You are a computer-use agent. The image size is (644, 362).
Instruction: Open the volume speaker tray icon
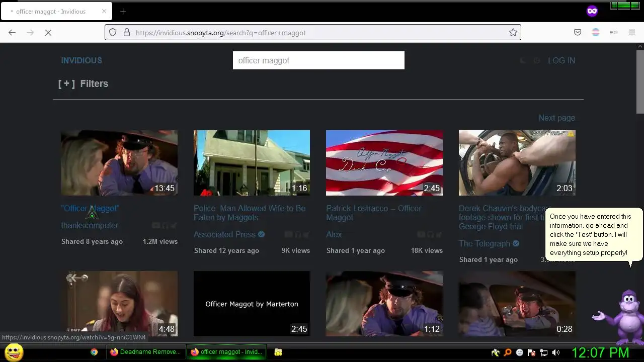(x=556, y=352)
